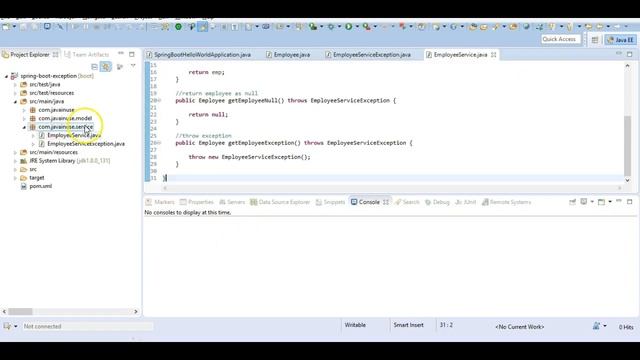
Task: Click the Quick Access field
Action: pyautogui.click(x=560, y=39)
